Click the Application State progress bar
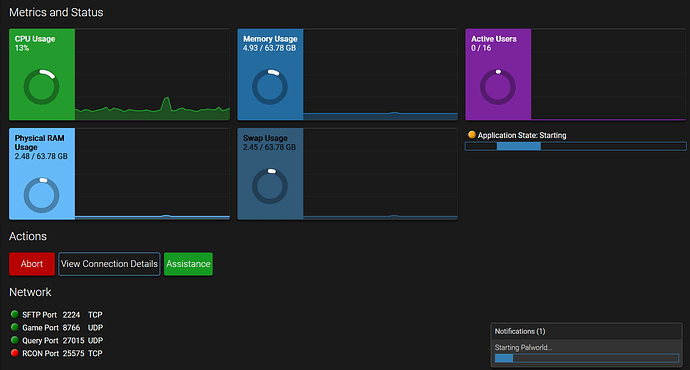This screenshot has height=370, width=690. (x=576, y=146)
